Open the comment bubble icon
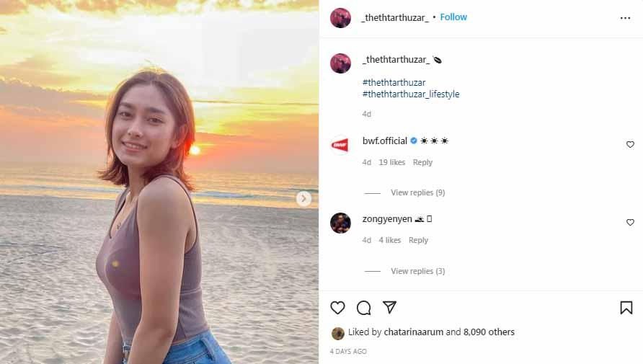This screenshot has width=643, height=364. pos(364,308)
